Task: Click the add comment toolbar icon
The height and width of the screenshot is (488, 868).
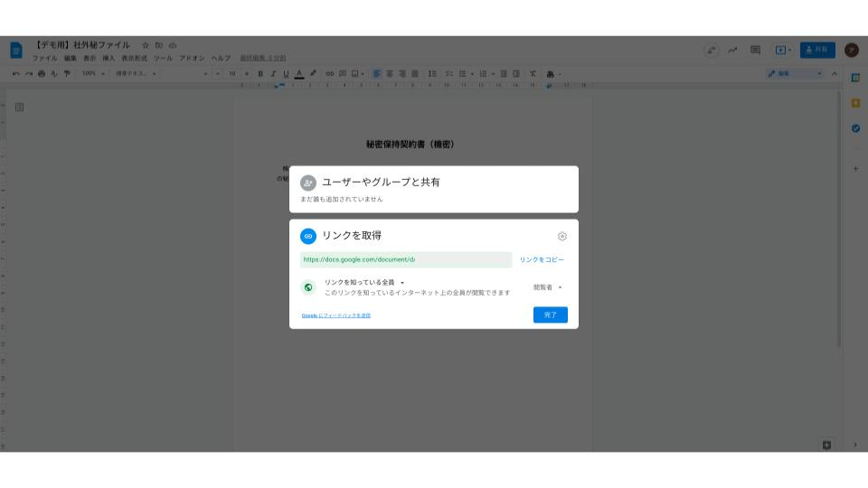Action: (343, 73)
